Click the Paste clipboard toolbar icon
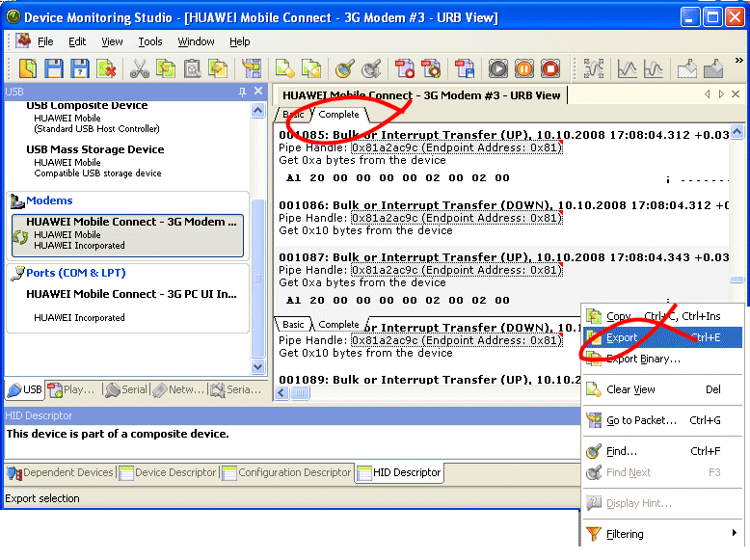Viewport: 750px width, 560px height. (192, 68)
